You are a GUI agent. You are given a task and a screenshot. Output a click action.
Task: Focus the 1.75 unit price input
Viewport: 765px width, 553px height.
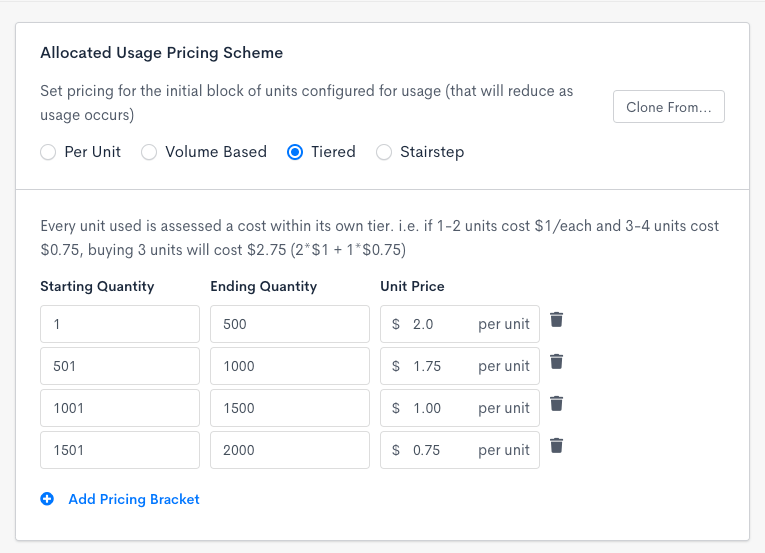click(x=440, y=366)
